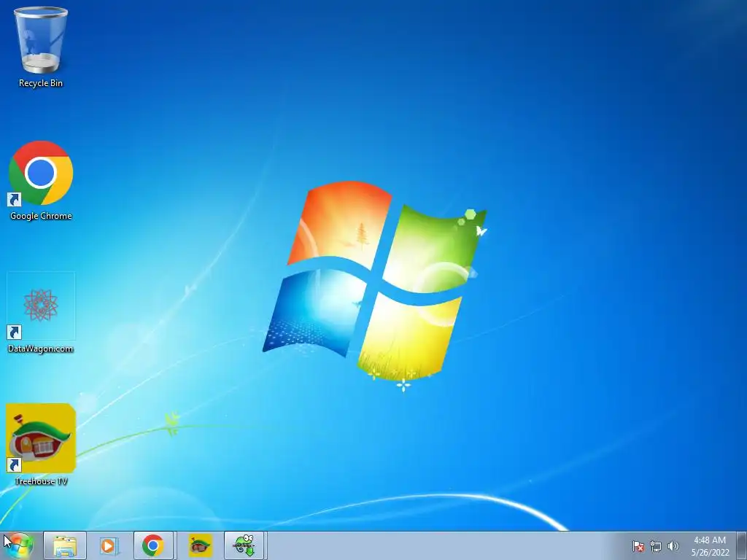Select the Recycle Bin desktop icon
The image size is (747, 560).
coord(41,47)
